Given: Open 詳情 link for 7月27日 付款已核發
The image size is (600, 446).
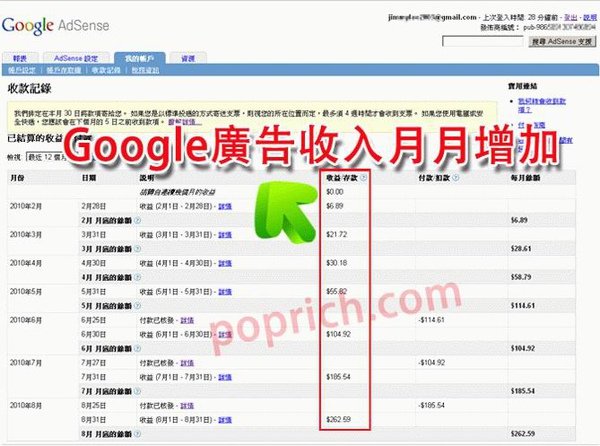Looking at the screenshot, I should tap(187, 363).
